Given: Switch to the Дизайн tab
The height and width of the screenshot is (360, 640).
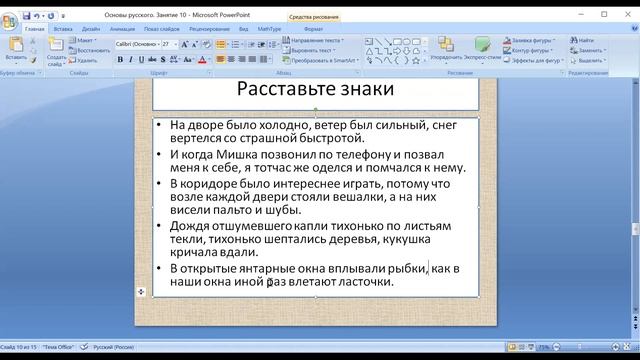Looking at the screenshot, I should coord(91,29).
